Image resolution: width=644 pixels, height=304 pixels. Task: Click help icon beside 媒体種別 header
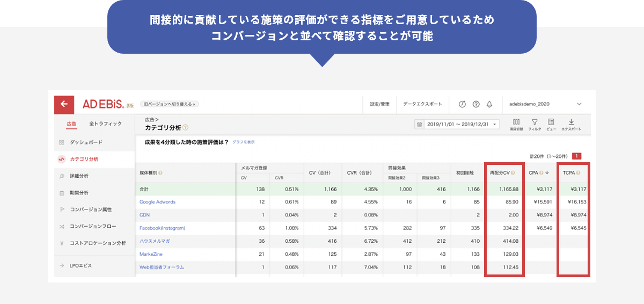click(160, 172)
